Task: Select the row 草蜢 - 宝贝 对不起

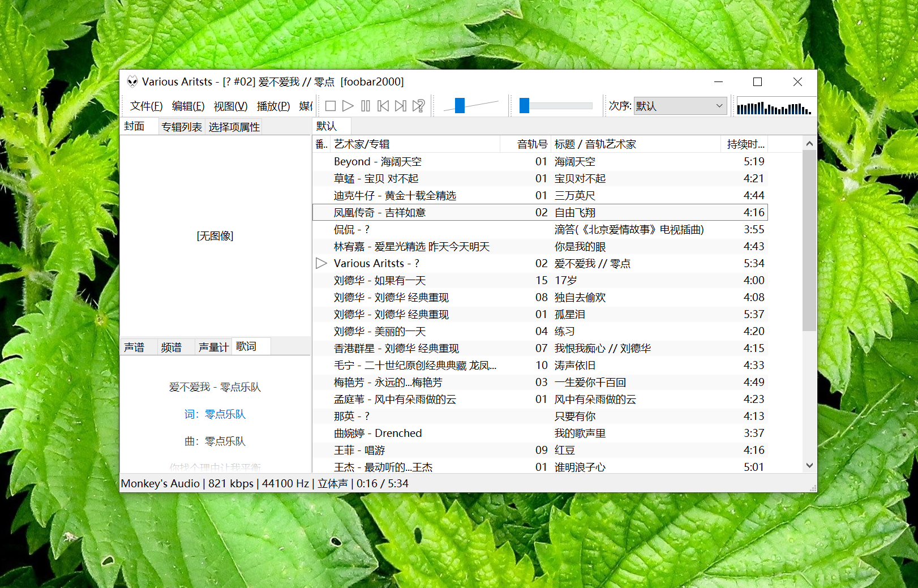Action: (540, 178)
